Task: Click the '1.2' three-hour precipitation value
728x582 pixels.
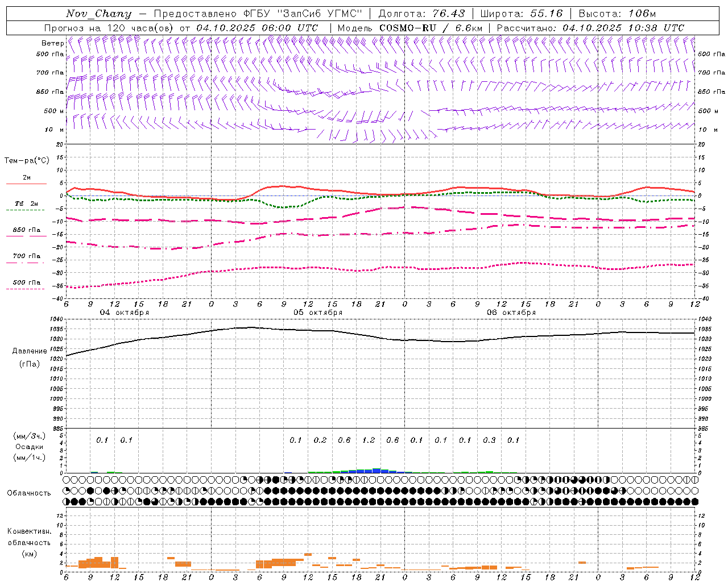Action: click(x=369, y=440)
